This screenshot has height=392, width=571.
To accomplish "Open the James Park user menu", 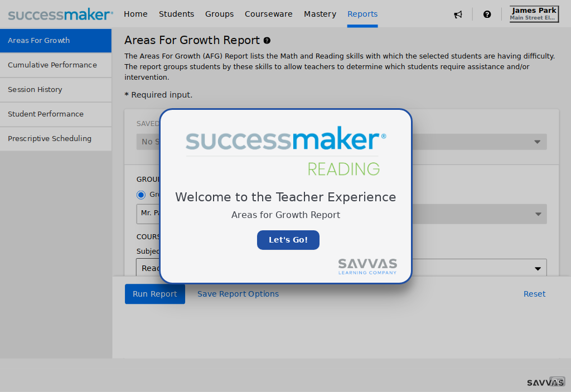I will point(534,14).
